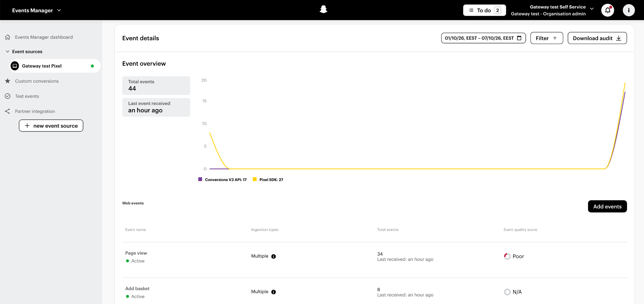644x304 pixels.
Task: Click the info icon next to Add basket Multiple
Action: click(x=274, y=292)
